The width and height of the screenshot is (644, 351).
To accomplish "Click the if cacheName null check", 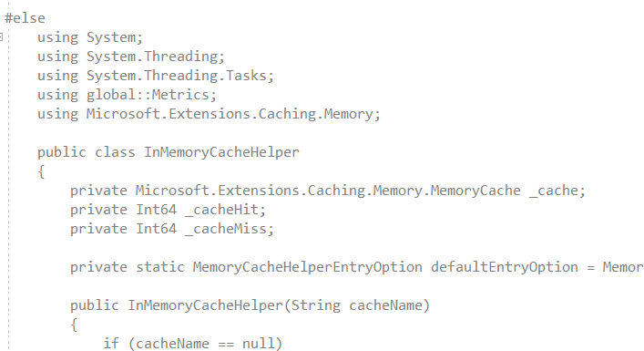I will click(192, 344).
